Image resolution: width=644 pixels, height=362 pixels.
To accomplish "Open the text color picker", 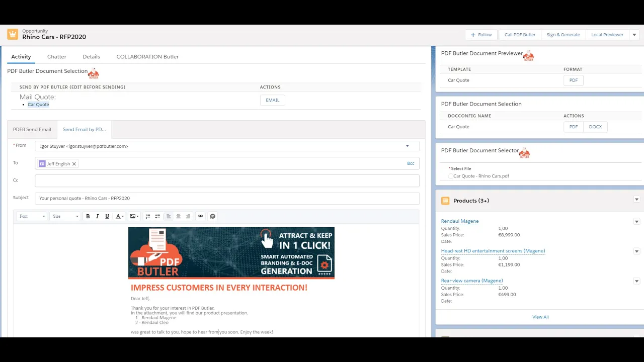I will [120, 216].
